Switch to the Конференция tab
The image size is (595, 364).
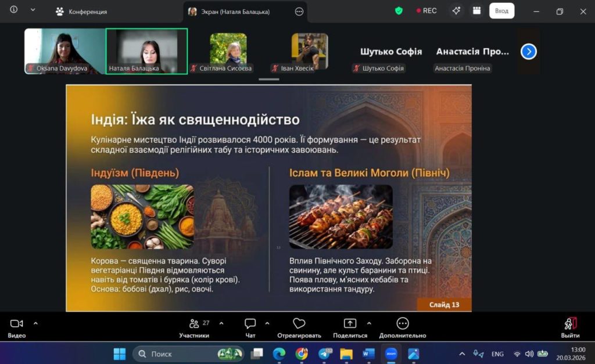[x=81, y=11]
